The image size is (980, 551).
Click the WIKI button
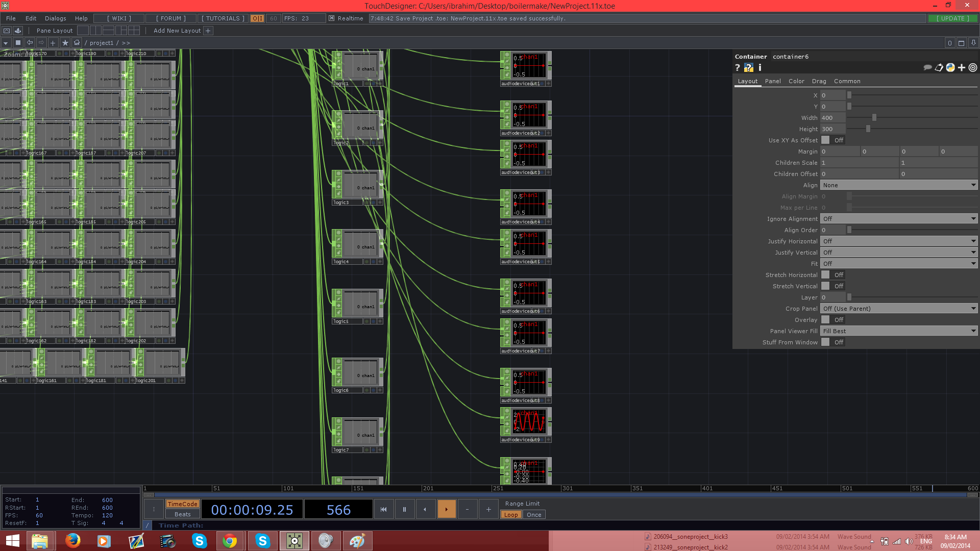point(119,18)
